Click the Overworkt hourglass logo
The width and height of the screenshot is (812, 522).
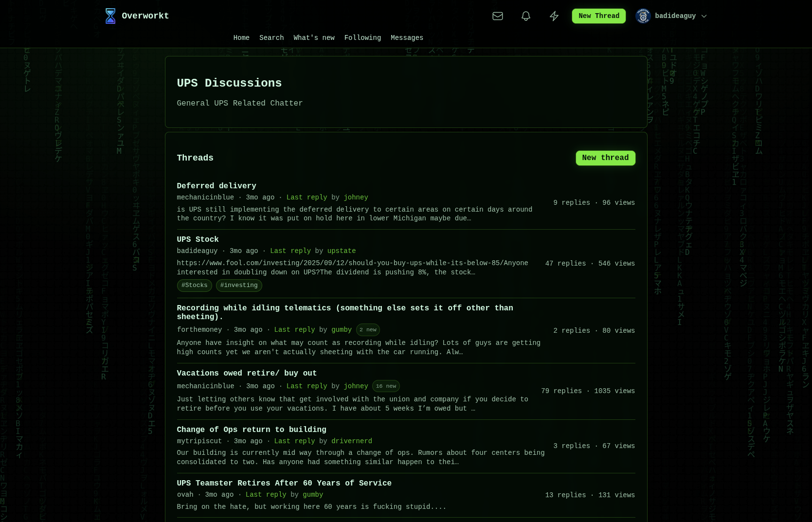tap(110, 16)
